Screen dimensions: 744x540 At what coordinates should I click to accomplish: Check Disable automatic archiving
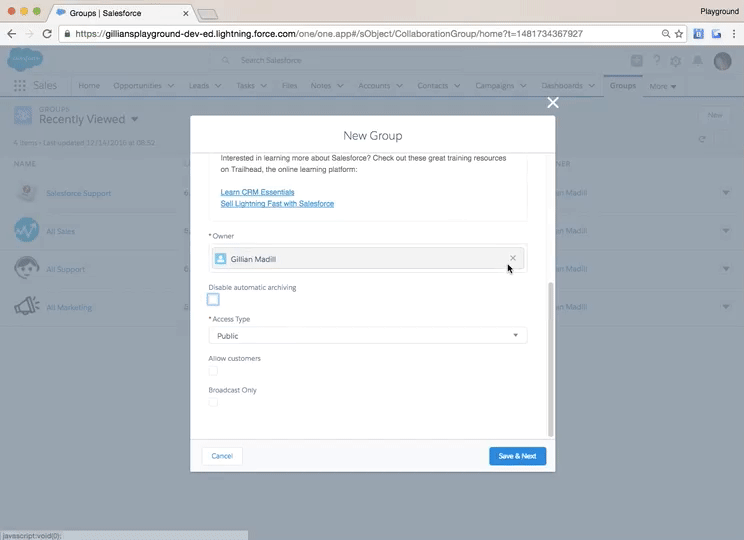tap(213, 299)
